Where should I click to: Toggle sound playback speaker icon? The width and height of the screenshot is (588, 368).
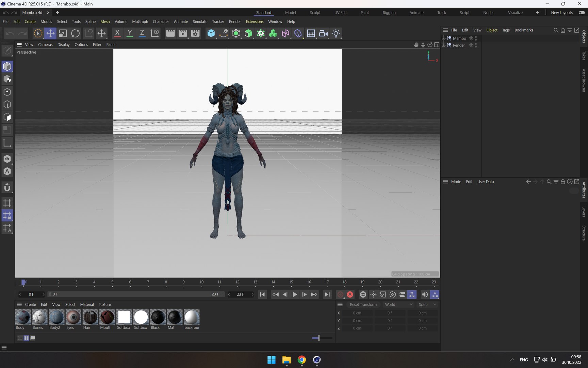coord(425,294)
